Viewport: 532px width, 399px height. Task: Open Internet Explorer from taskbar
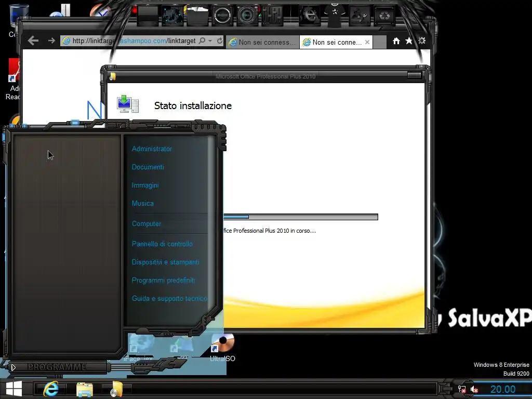pyautogui.click(x=50, y=389)
